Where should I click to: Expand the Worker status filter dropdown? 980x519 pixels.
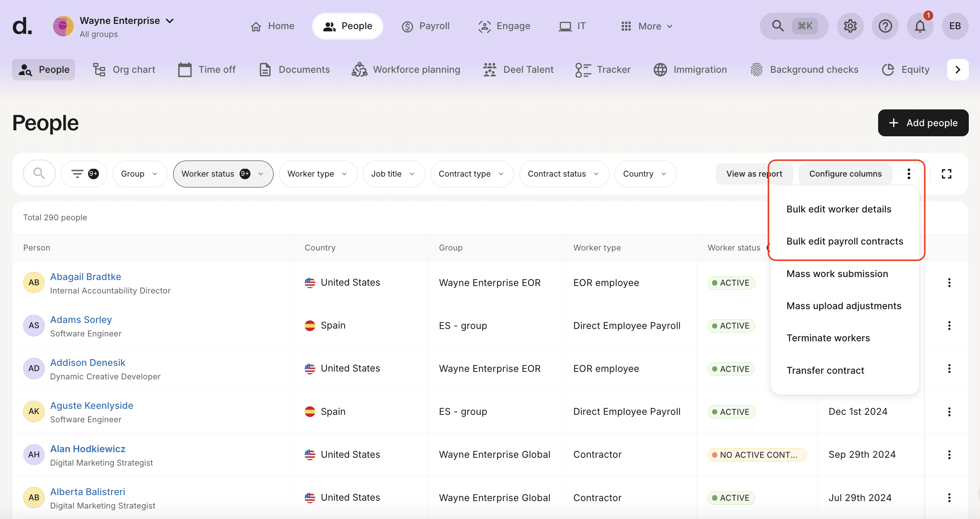[x=223, y=174]
